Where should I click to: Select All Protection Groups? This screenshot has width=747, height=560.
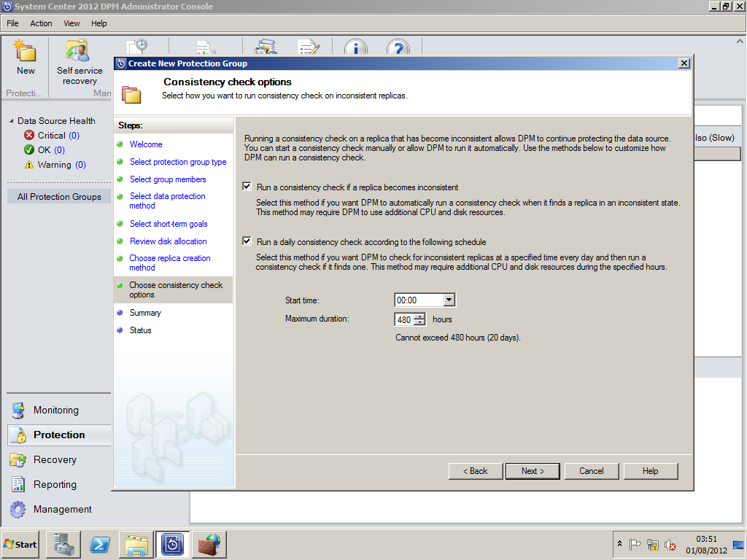pos(59,197)
